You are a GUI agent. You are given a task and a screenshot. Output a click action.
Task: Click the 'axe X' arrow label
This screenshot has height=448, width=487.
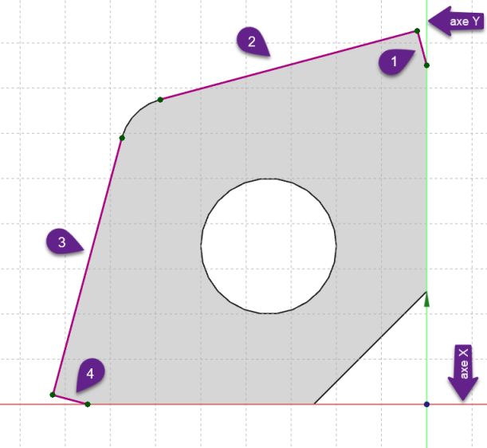pos(463,371)
